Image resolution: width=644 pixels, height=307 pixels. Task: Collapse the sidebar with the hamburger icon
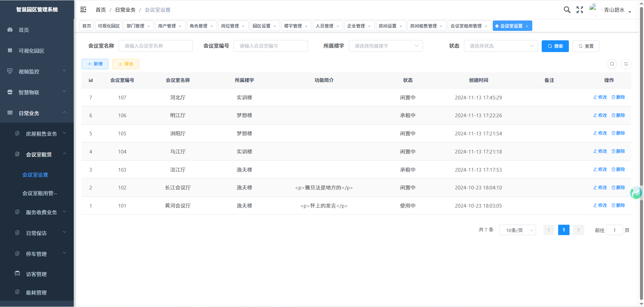(x=83, y=10)
